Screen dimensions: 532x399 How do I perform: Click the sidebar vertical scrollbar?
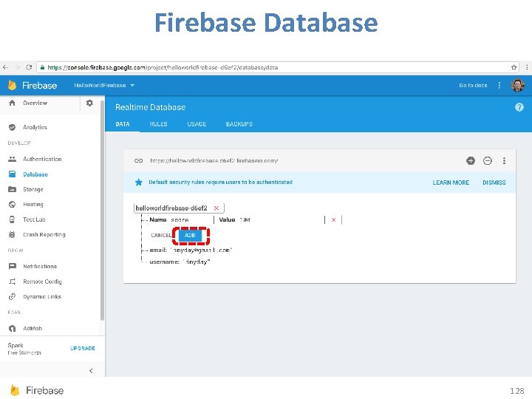click(x=102, y=211)
